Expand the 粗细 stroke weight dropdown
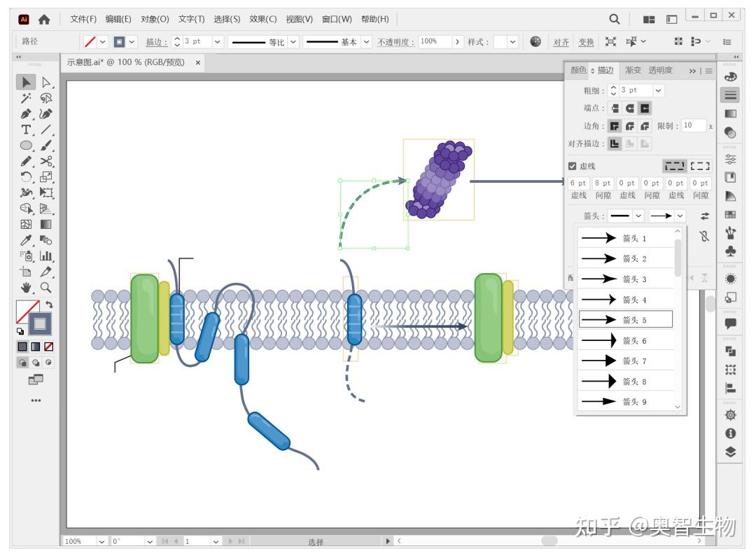 point(658,90)
